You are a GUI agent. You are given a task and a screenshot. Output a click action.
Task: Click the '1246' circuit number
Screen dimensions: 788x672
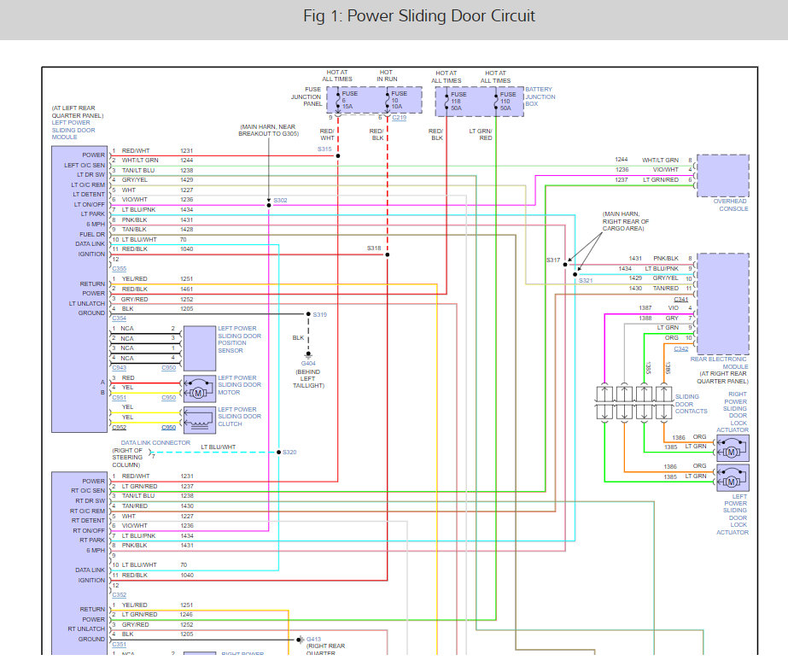186,615
